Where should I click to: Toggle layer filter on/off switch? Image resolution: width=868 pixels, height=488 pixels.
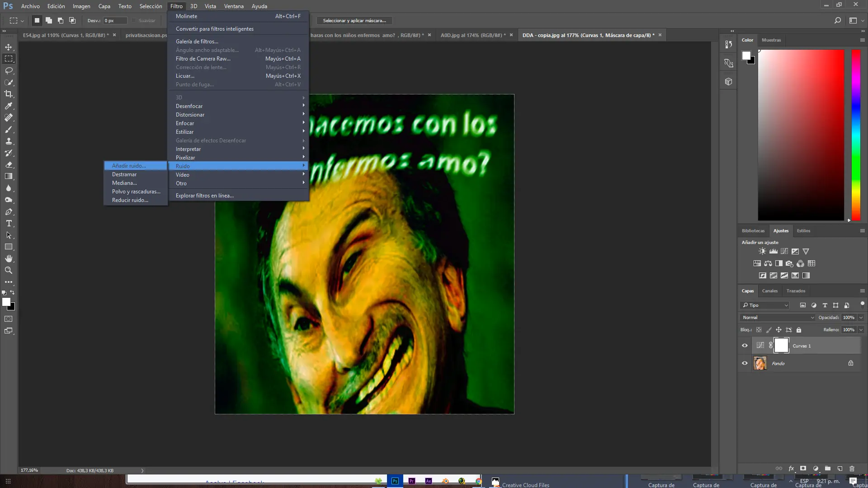pyautogui.click(x=862, y=304)
